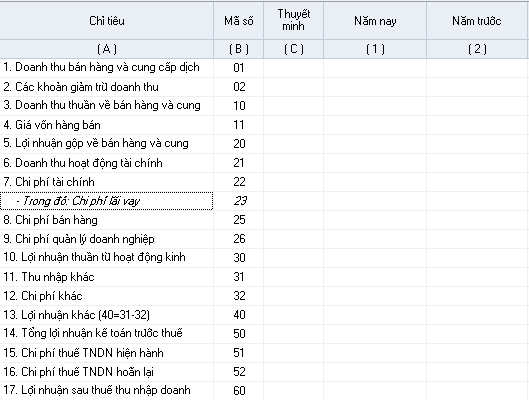The height and width of the screenshot is (400, 529).
Task: Click Thuyết minh cell for code 11
Action: pos(294,125)
